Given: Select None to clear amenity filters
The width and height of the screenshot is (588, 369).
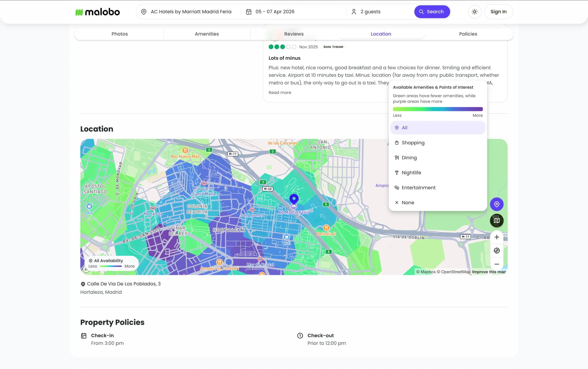Looking at the screenshot, I should pyautogui.click(x=408, y=202).
